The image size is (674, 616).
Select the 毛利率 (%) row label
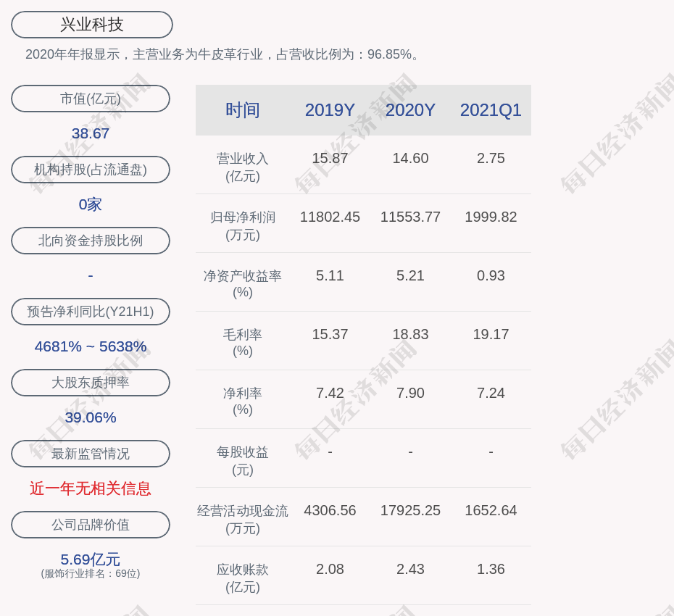[243, 343]
